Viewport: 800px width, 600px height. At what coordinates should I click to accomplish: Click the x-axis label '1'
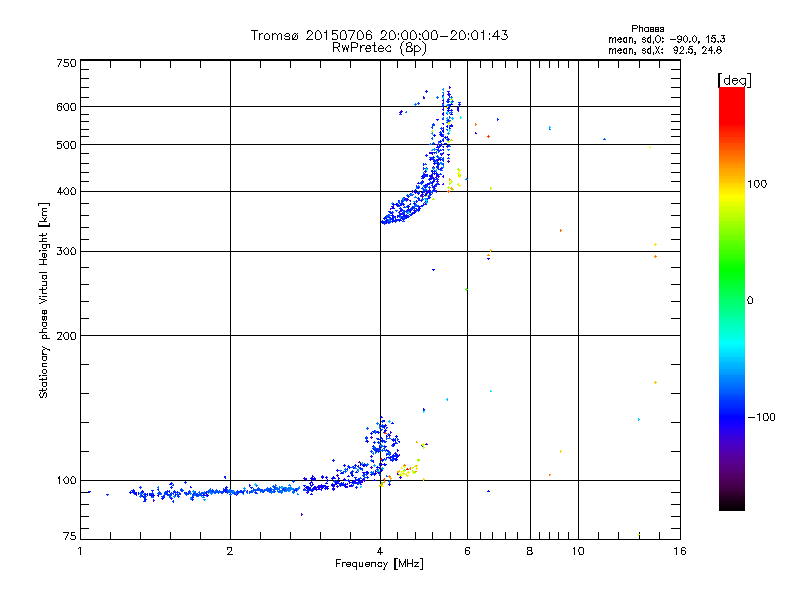[80, 551]
